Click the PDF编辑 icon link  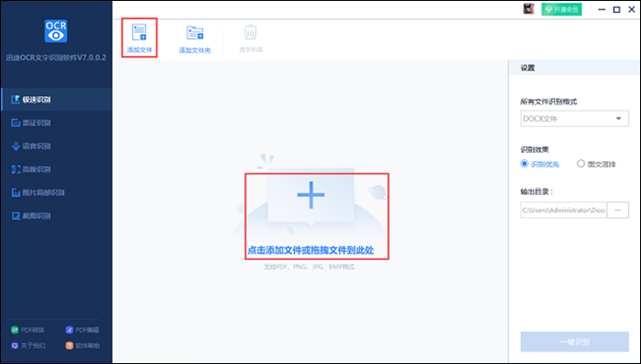pyautogui.click(x=82, y=330)
